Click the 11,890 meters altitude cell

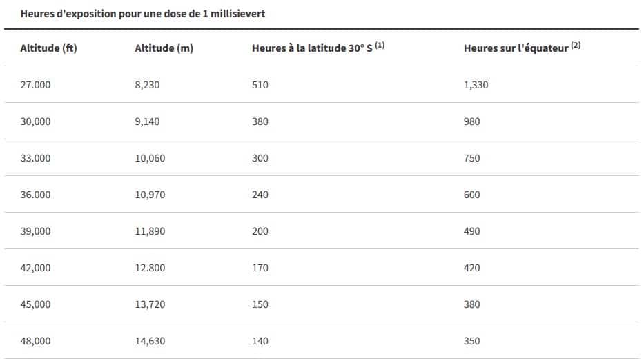tap(150, 231)
